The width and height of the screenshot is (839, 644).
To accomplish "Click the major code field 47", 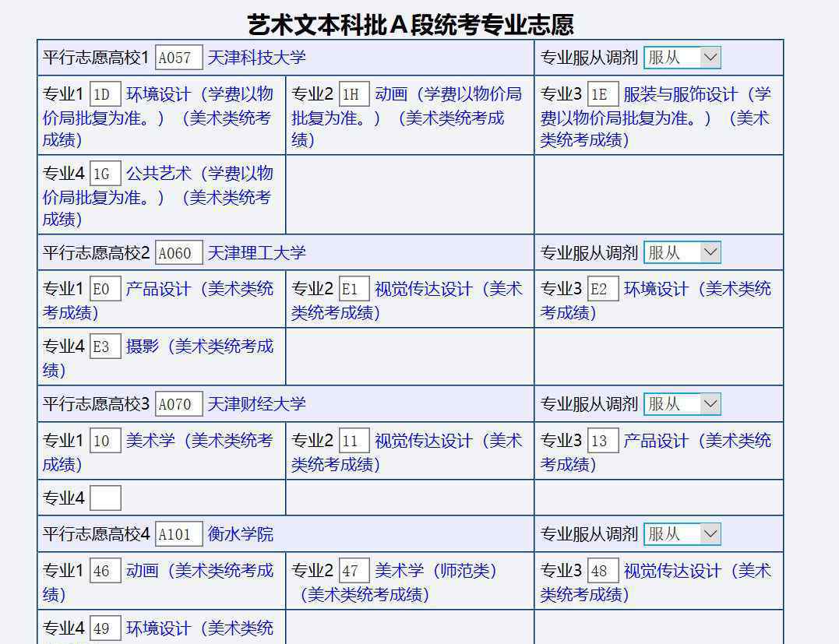I will click(x=354, y=571).
